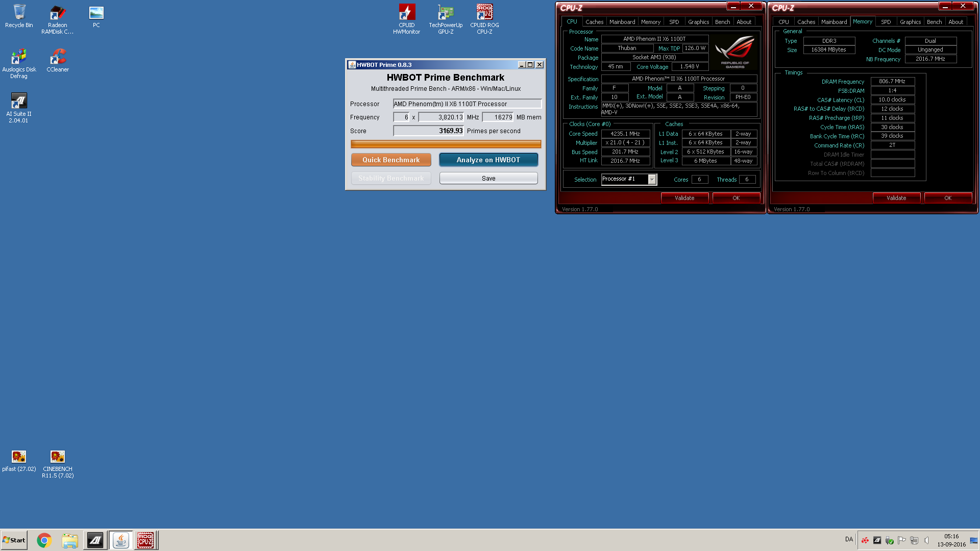Click Validate in the left CPU-Z window
Viewport: 980px width, 551px height.
pyautogui.click(x=684, y=198)
